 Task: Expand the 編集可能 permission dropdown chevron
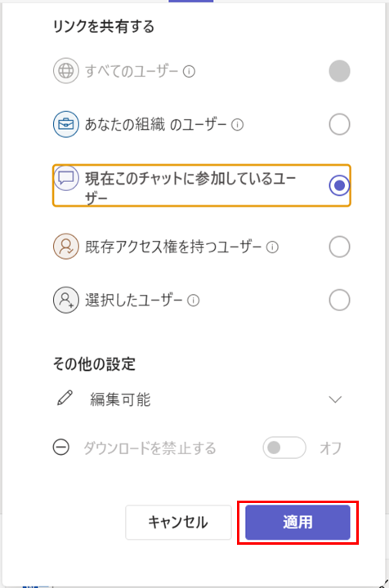pos(335,399)
